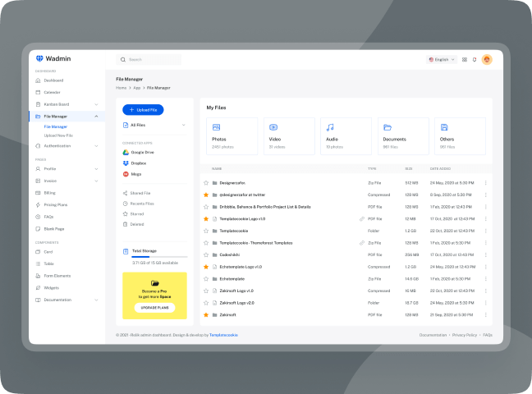This screenshot has width=532, height=394.
Task: Open the Video category card
Action: [289, 136]
